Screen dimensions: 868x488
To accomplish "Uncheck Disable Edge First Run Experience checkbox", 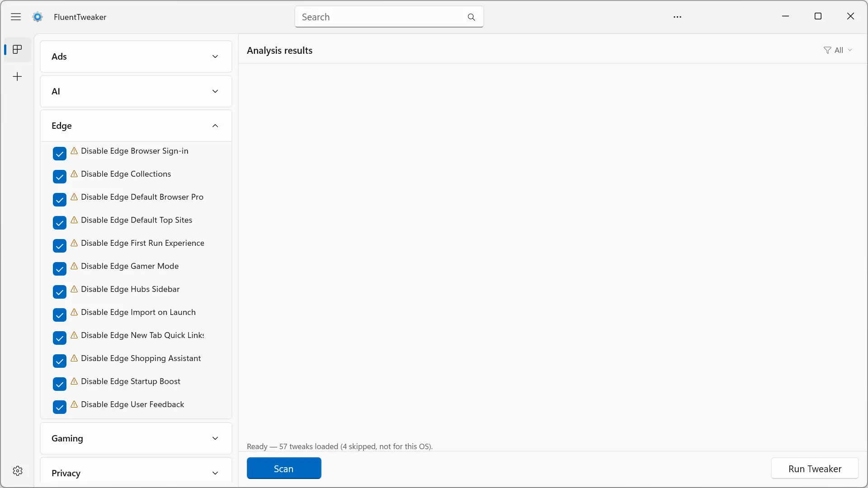I will (x=60, y=246).
